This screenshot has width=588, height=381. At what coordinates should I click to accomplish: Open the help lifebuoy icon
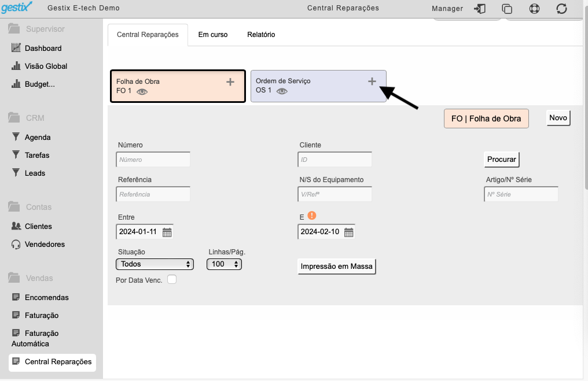click(534, 8)
